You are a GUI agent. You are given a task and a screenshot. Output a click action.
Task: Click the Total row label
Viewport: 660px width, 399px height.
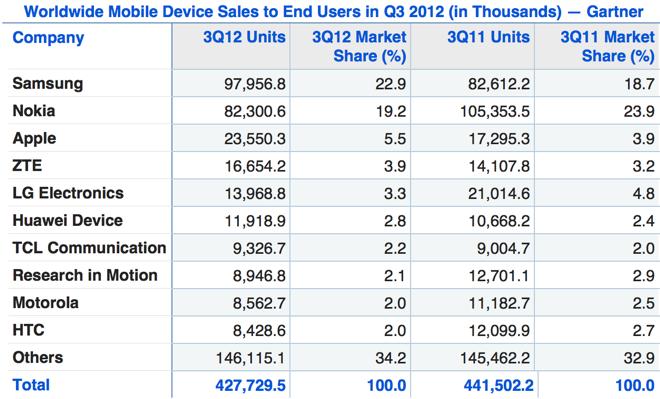click(x=31, y=385)
